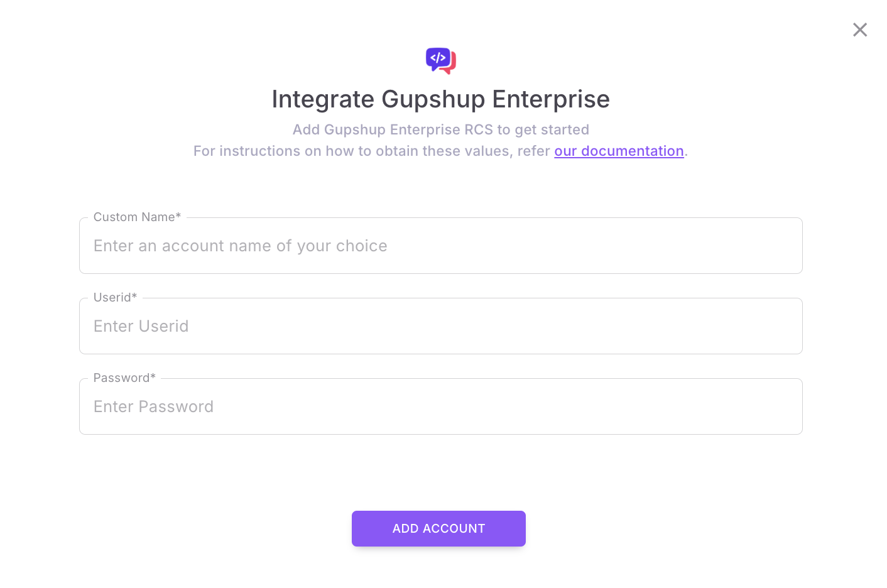
Task: Click the "Enter Userid" placeholder text
Action: pyautogui.click(x=141, y=326)
